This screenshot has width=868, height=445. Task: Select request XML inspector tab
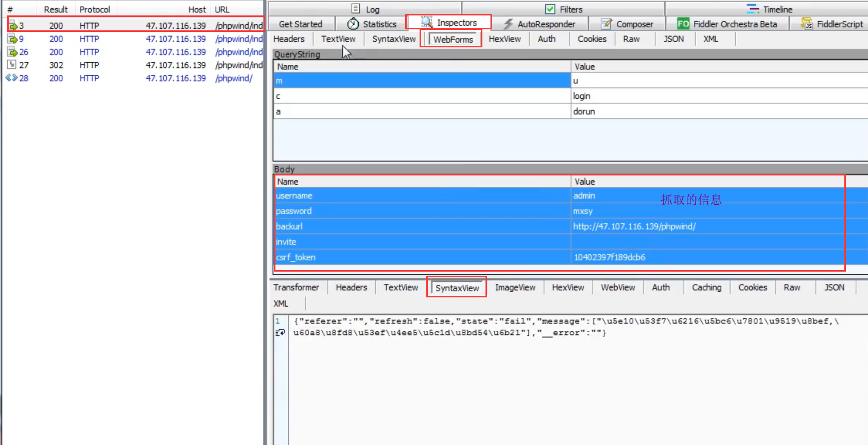click(710, 39)
